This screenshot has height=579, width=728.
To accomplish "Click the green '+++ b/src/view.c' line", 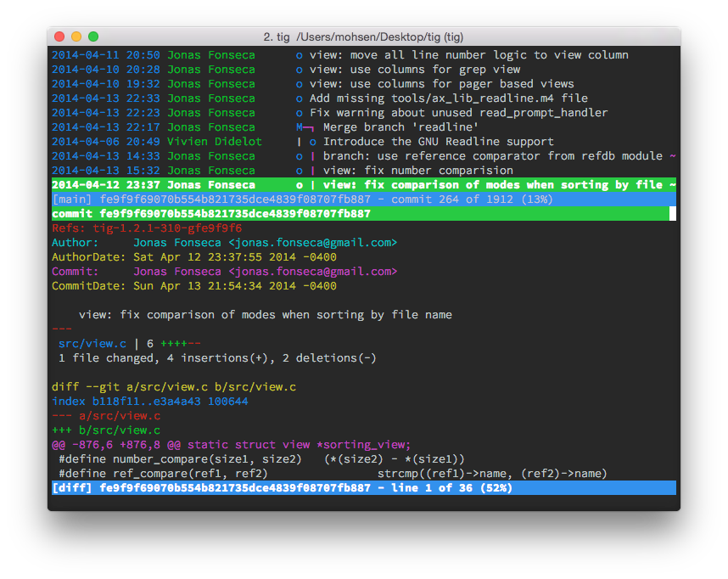I will (x=106, y=430).
